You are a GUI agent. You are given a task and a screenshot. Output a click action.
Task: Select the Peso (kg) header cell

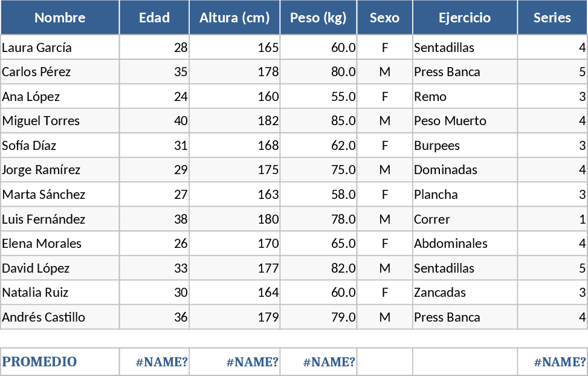(318, 18)
